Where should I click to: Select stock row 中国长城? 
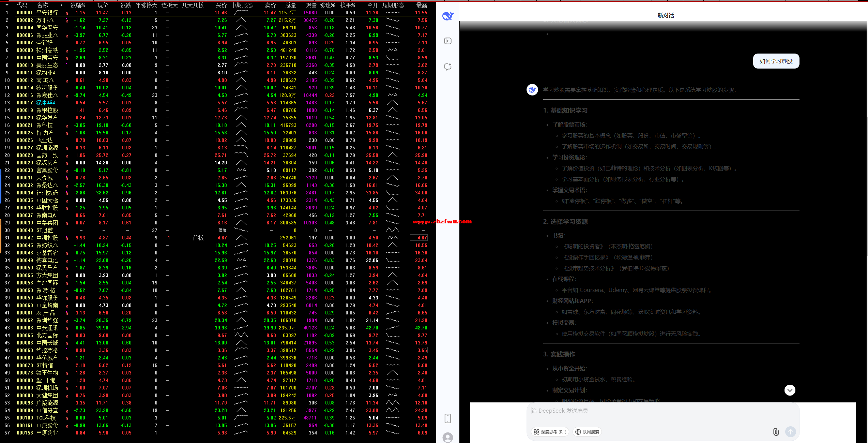click(x=217, y=343)
